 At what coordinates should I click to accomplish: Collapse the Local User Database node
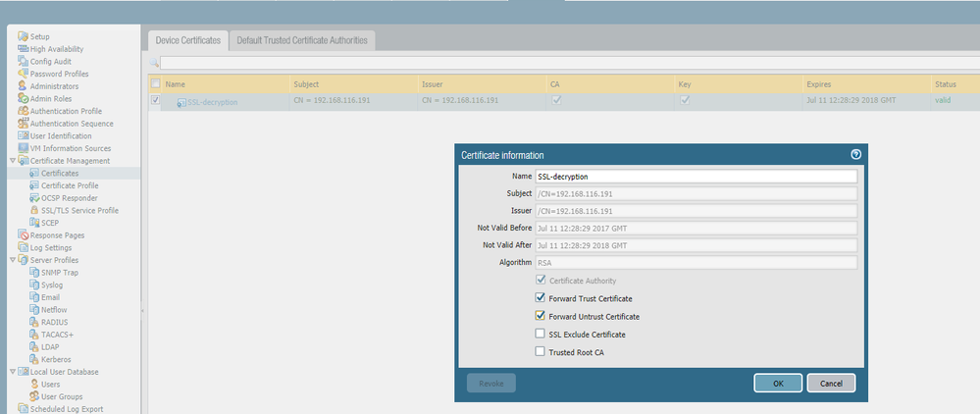(x=12, y=372)
